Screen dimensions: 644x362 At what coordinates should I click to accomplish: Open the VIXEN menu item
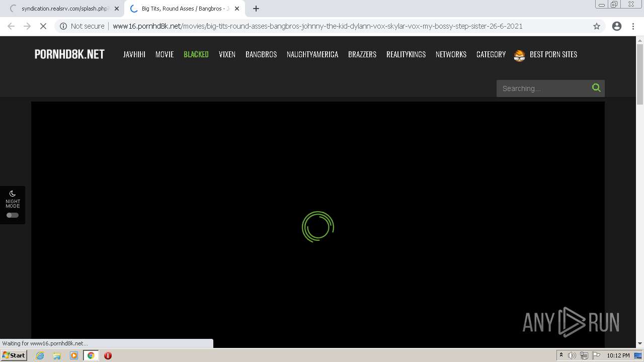click(x=227, y=54)
